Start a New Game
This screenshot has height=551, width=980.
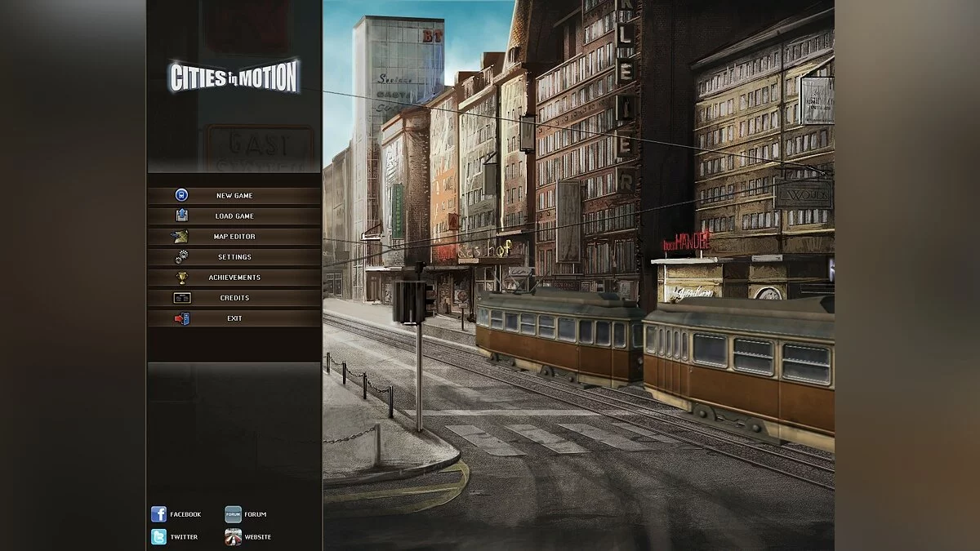(x=234, y=195)
